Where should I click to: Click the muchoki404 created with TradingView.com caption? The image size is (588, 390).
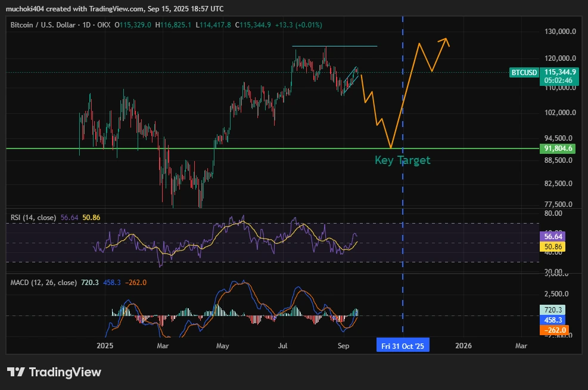pyautogui.click(x=115, y=8)
